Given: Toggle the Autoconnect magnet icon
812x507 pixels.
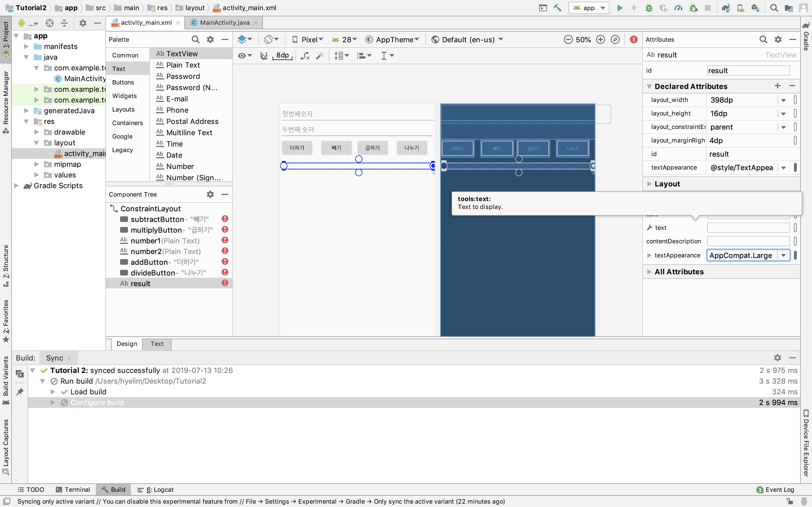Looking at the screenshot, I should click(264, 56).
